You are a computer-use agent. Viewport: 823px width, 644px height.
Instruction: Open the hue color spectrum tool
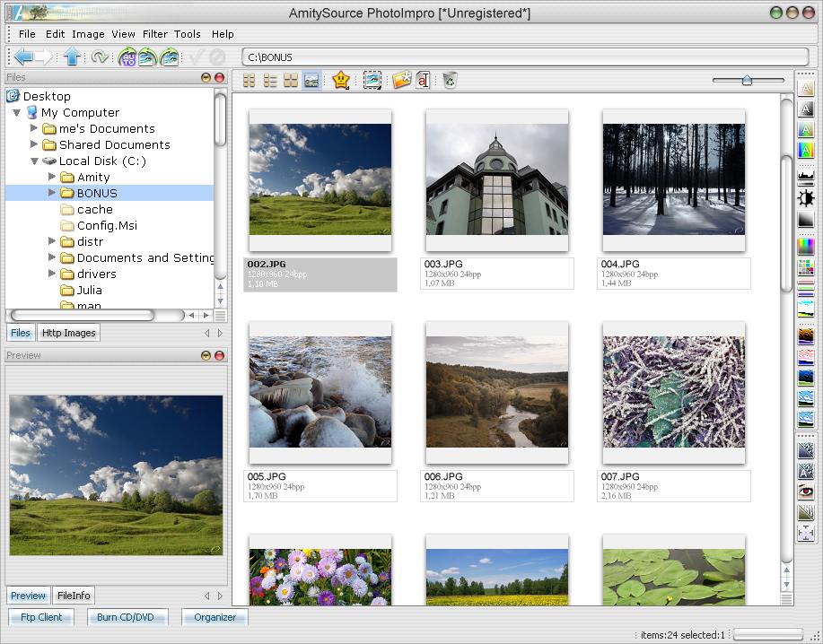[x=806, y=246]
